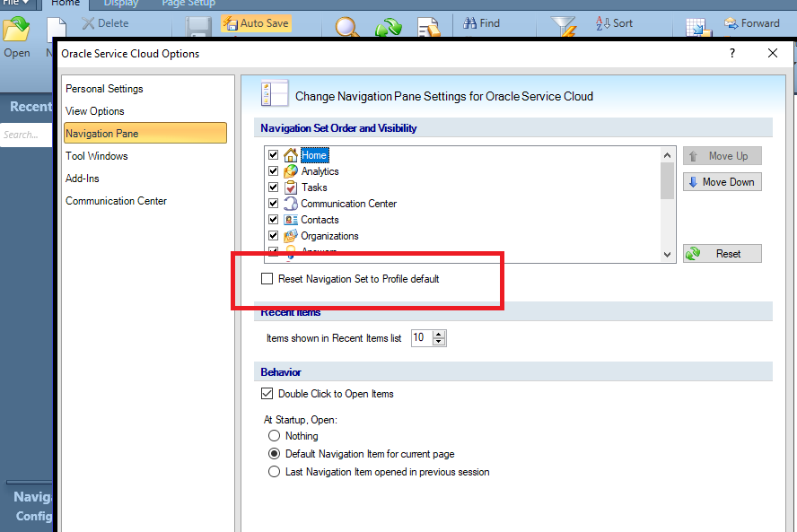Select Tool Windows category
Viewport: 797px width, 532px height.
97,156
